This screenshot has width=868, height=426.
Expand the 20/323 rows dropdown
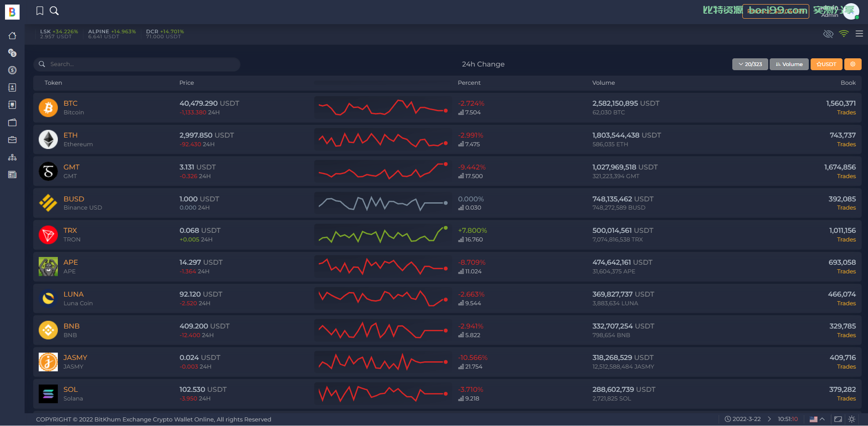tap(750, 64)
